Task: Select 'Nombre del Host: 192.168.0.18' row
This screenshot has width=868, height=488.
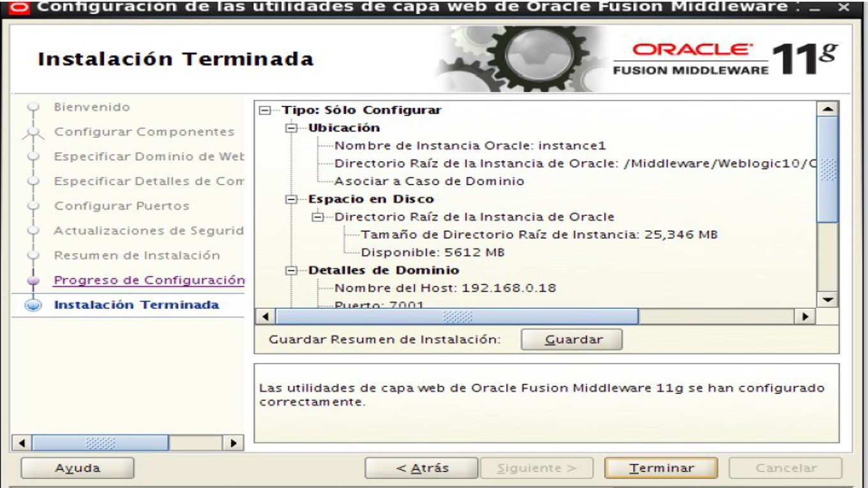Action: (445, 288)
